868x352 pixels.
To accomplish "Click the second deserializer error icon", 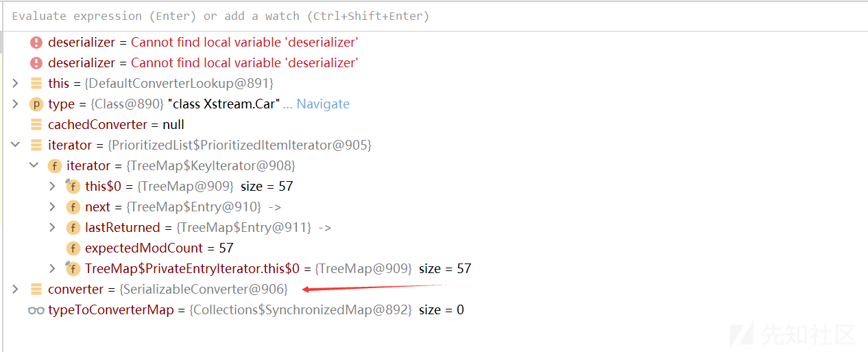I will click(x=36, y=63).
